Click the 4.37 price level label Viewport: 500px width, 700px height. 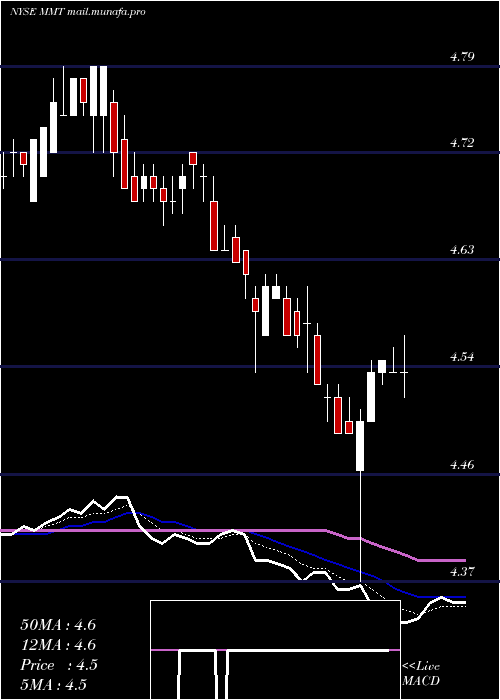[x=462, y=572]
